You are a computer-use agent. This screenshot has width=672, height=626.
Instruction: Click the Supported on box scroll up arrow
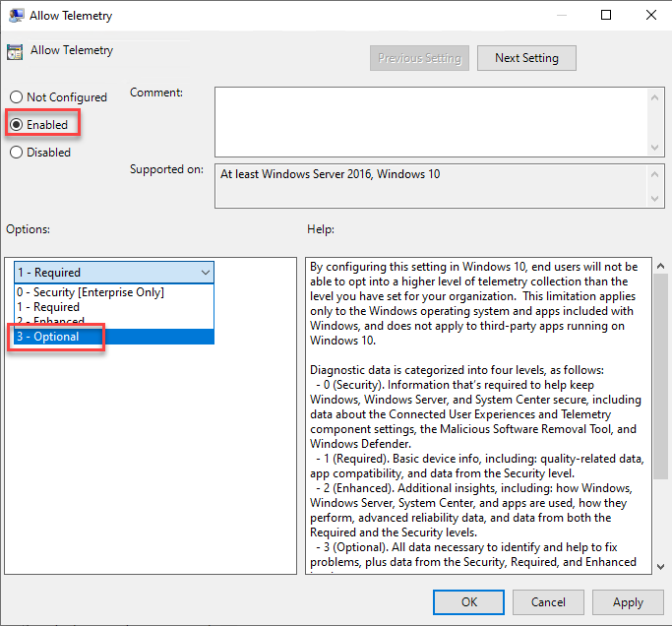pyautogui.click(x=654, y=174)
